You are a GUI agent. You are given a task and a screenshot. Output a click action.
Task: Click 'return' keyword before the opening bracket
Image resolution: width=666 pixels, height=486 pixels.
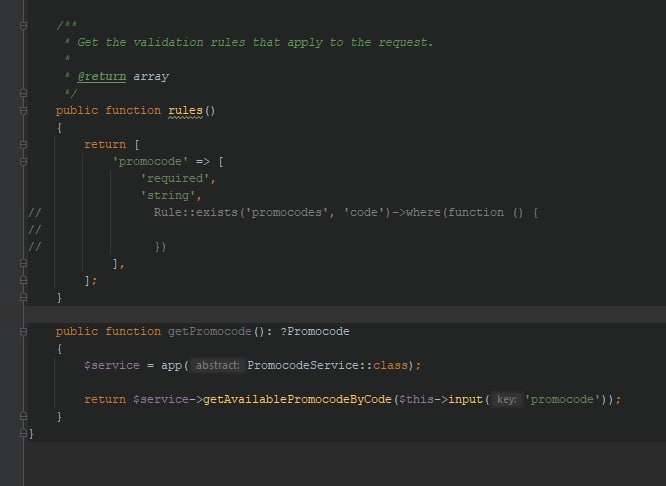point(105,144)
